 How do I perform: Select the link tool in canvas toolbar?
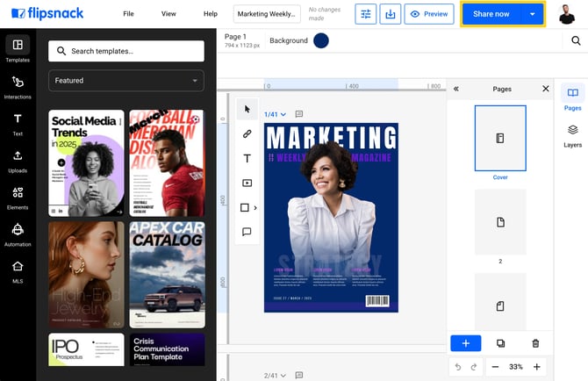tap(247, 134)
